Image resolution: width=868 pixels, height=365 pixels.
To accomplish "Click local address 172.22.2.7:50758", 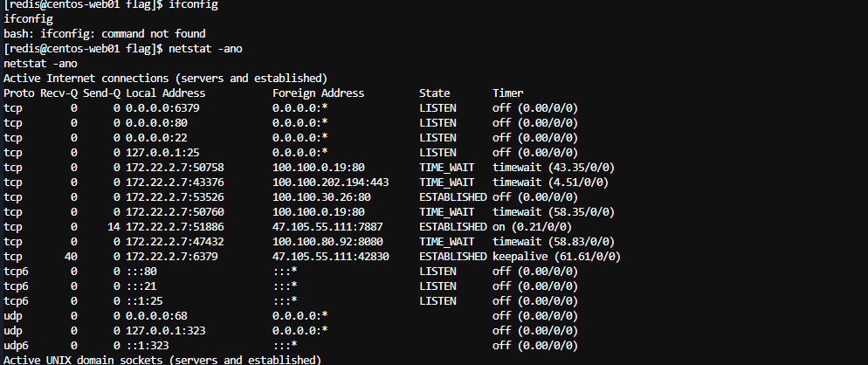I will coord(175,168).
